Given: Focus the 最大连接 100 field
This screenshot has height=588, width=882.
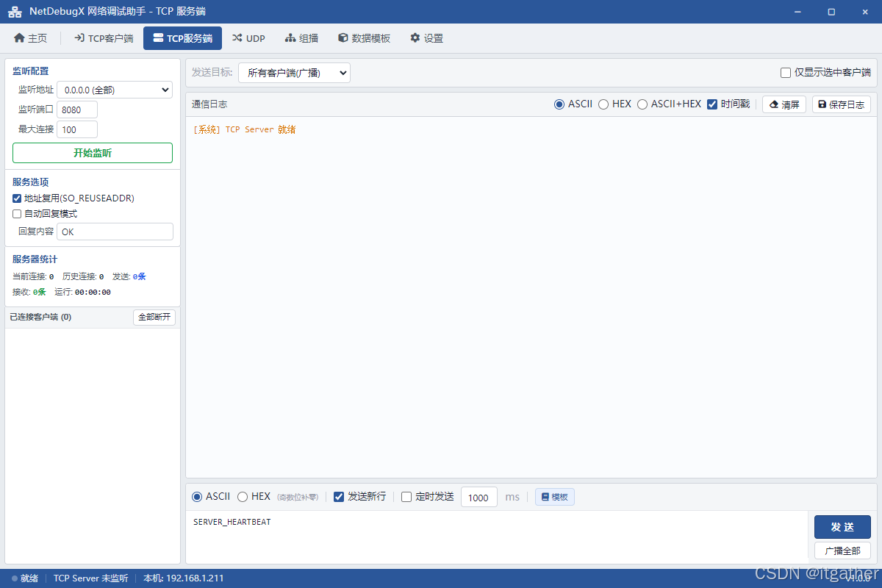Looking at the screenshot, I should click(x=77, y=129).
